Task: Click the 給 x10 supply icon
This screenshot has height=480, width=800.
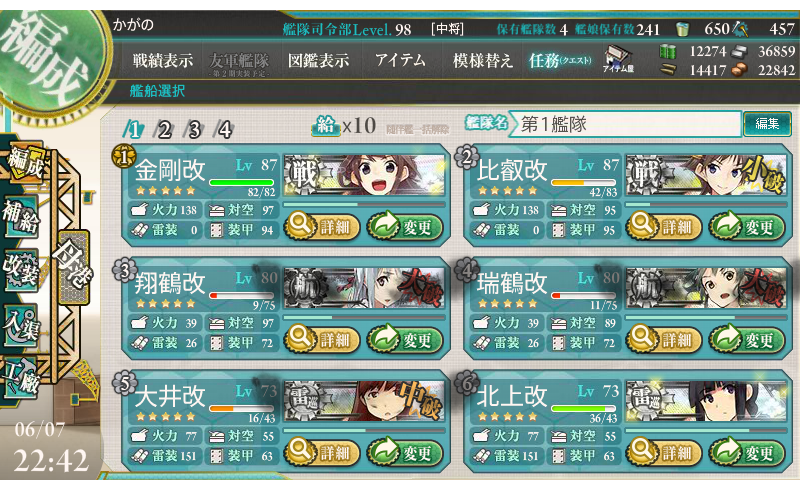Action: point(326,125)
